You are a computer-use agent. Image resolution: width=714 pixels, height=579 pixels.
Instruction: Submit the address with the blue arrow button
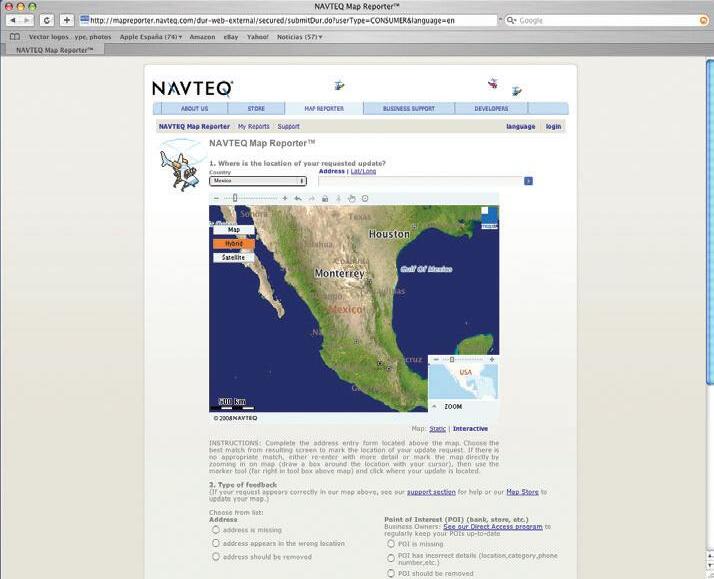tap(528, 181)
